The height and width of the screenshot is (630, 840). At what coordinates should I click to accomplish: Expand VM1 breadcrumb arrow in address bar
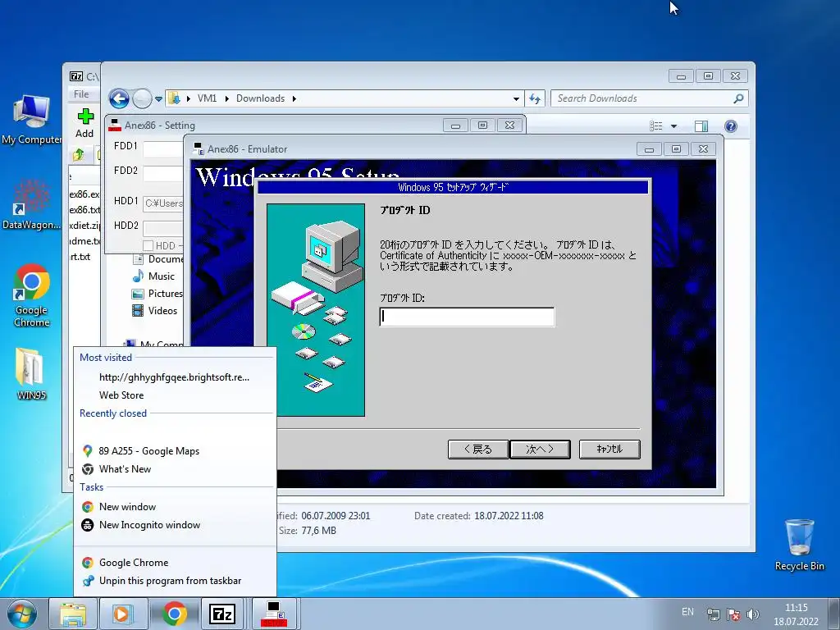pyautogui.click(x=227, y=98)
